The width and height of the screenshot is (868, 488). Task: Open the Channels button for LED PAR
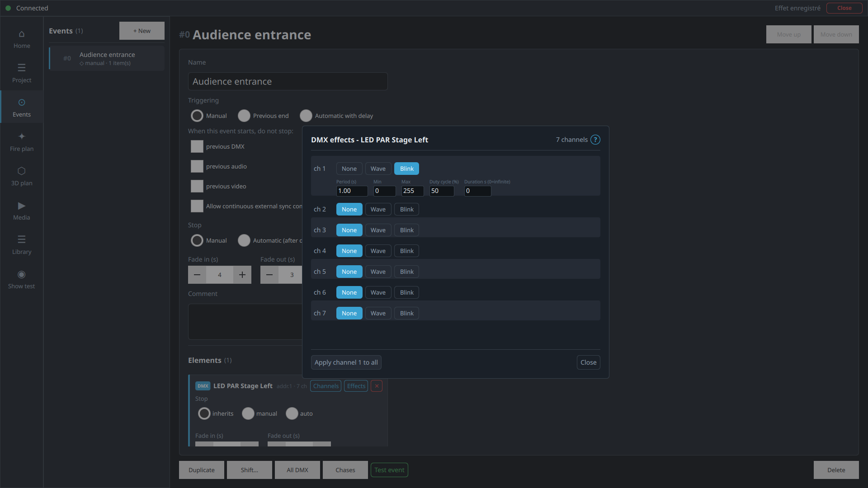[x=325, y=386]
